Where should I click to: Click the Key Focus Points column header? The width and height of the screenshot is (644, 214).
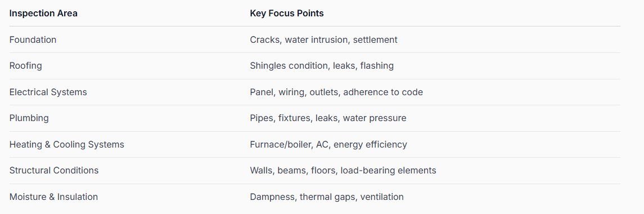click(x=287, y=14)
